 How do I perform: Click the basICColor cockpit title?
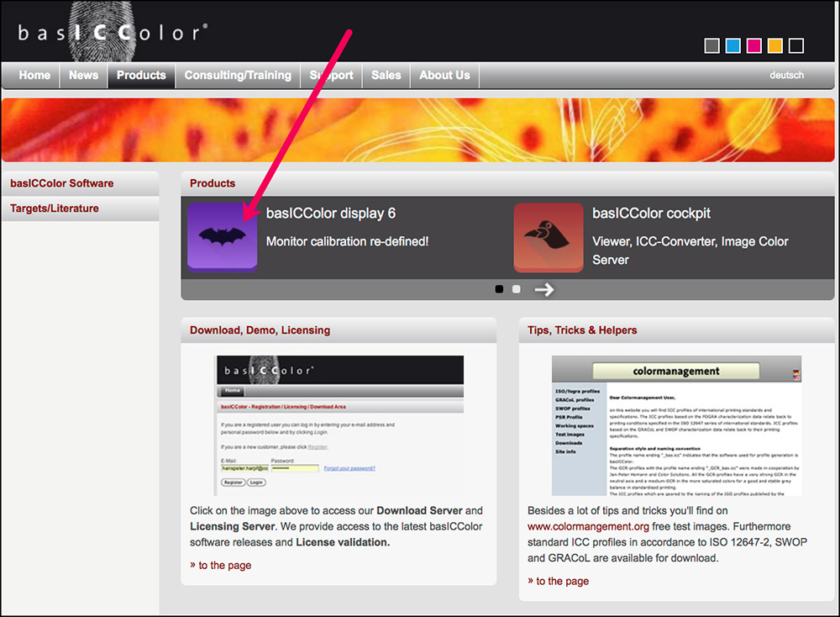coord(651,214)
